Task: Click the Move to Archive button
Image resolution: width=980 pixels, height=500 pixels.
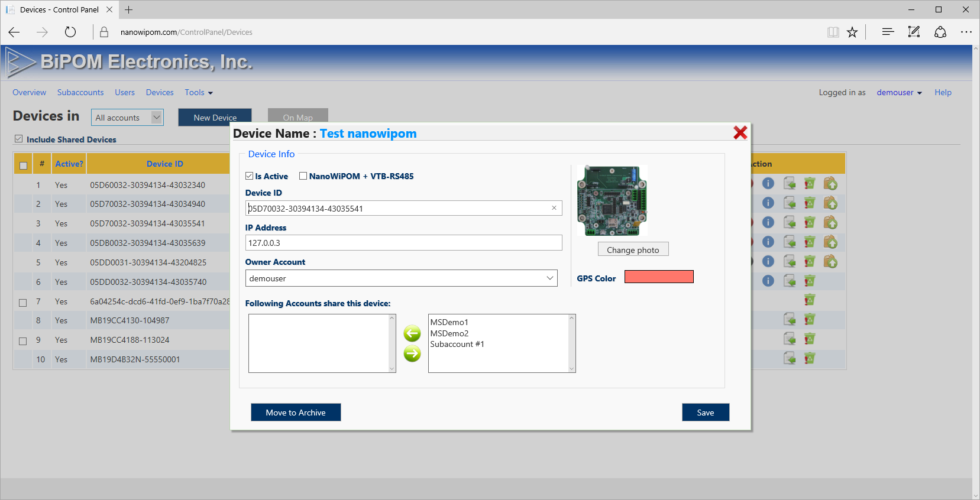Action: click(296, 412)
